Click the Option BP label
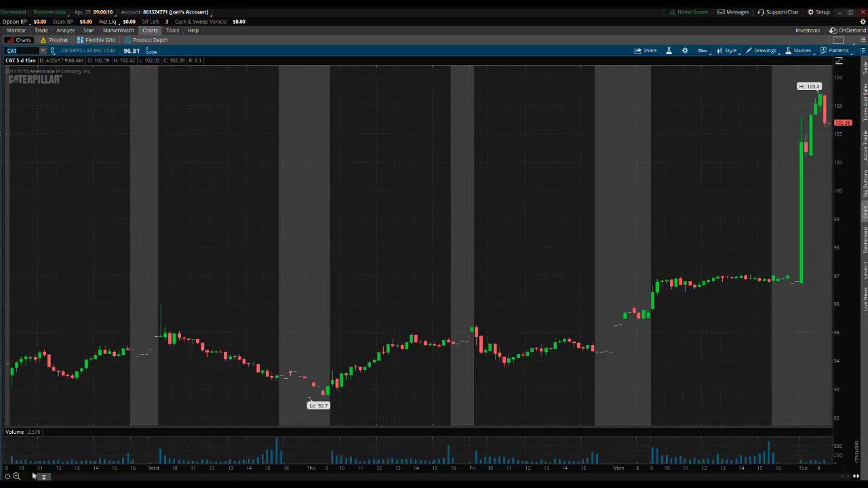This screenshot has width=868, height=488. (15, 22)
